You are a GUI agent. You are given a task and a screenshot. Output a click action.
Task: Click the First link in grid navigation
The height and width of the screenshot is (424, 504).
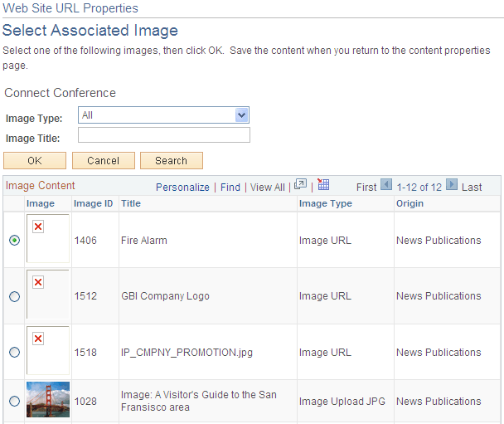(366, 188)
